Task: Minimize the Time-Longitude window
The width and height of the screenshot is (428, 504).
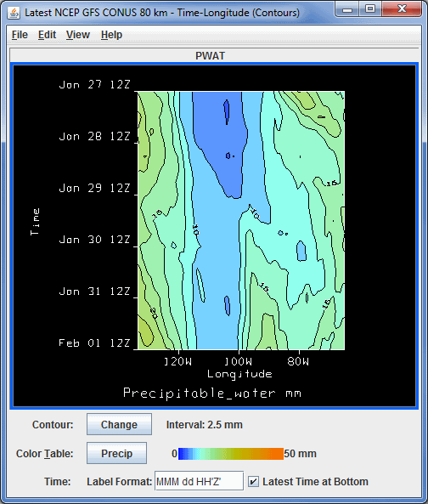Action: point(346,9)
